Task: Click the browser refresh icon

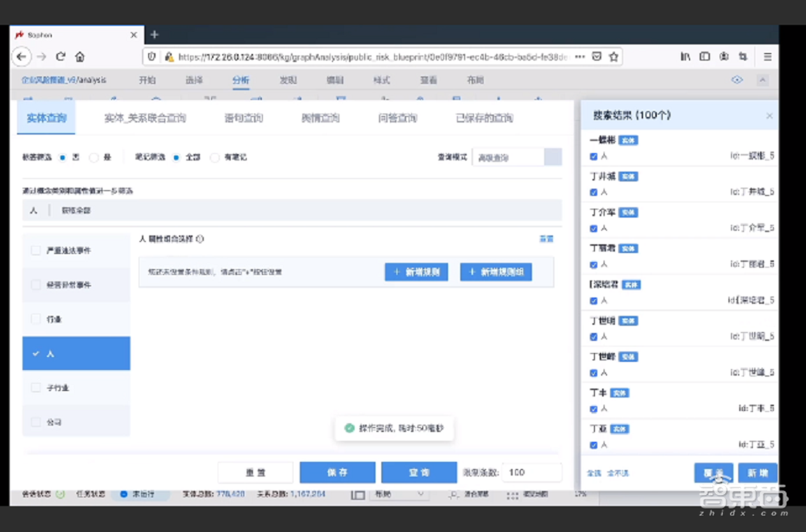Action: click(60, 56)
